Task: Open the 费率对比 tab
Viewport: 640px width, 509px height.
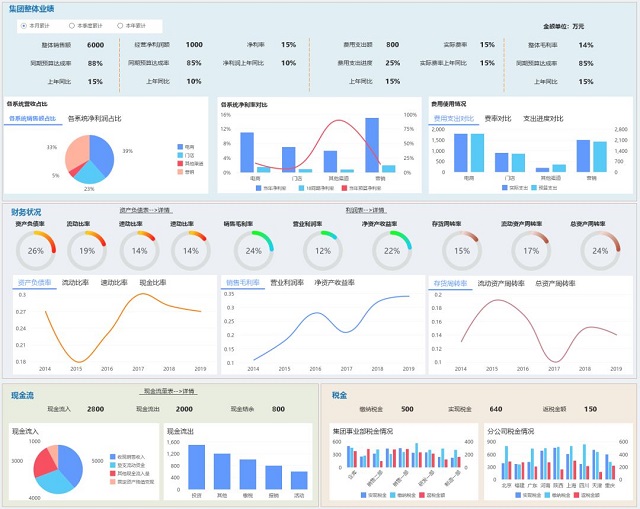Action: pos(498,119)
